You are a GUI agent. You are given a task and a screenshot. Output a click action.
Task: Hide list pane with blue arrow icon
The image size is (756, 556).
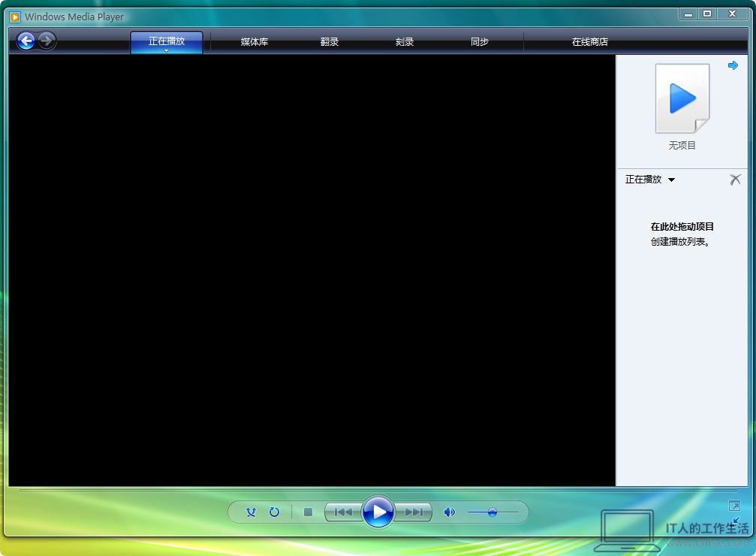point(733,65)
